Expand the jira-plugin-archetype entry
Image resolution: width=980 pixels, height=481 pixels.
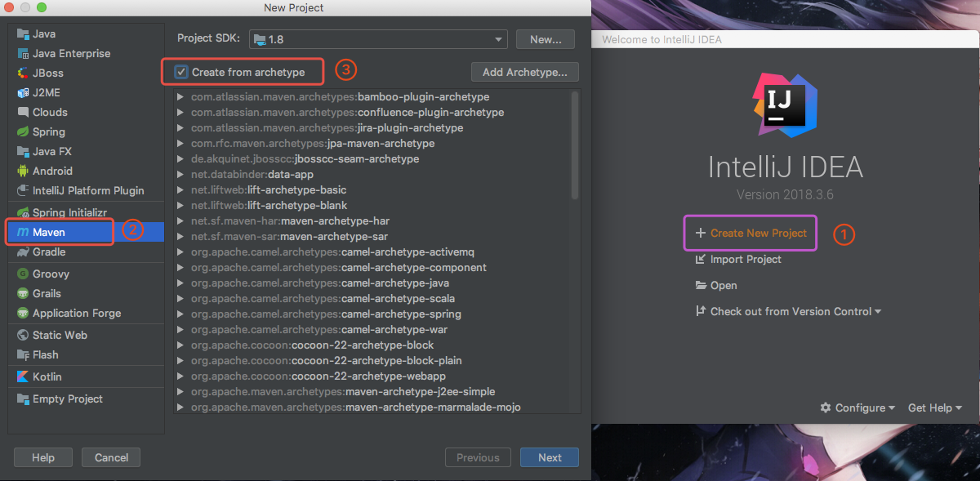(181, 128)
